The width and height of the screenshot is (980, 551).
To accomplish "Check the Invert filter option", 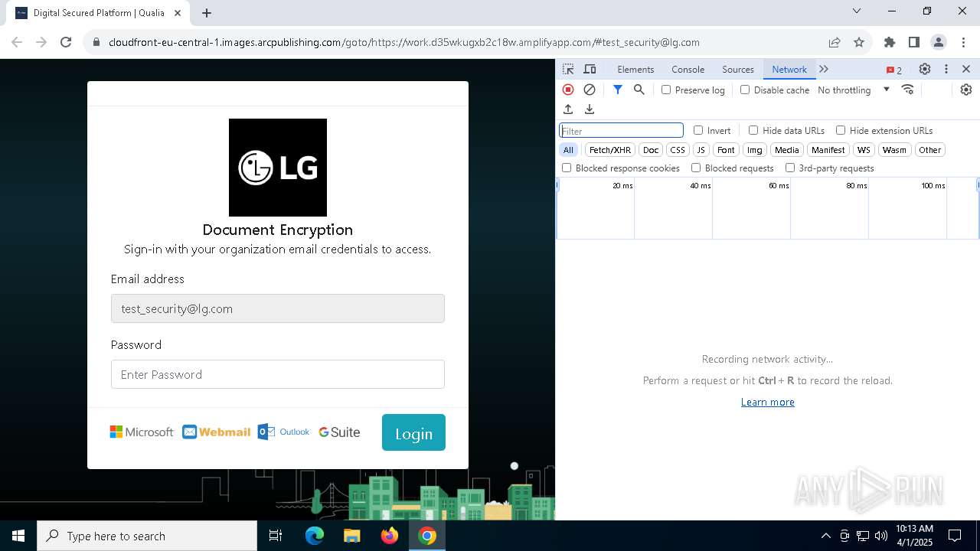I will [698, 130].
